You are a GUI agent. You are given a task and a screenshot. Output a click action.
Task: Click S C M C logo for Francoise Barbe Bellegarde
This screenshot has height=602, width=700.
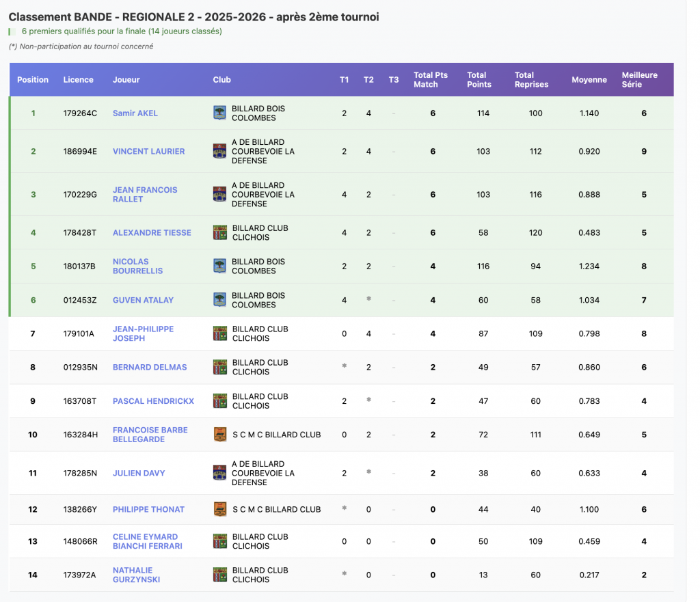click(219, 435)
